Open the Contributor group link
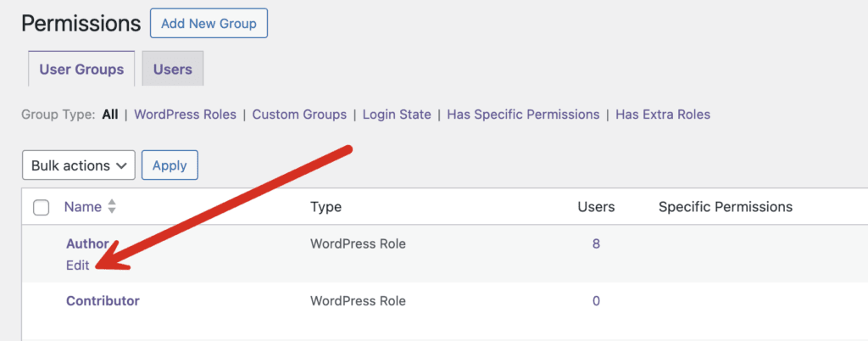 pyautogui.click(x=103, y=301)
